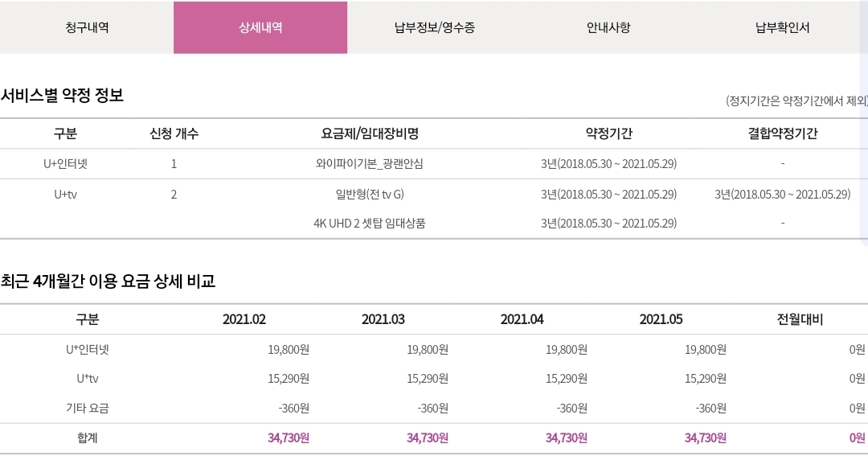This screenshot has width=868, height=456.
Task: Select the 상세내역 tab
Action: point(260,27)
